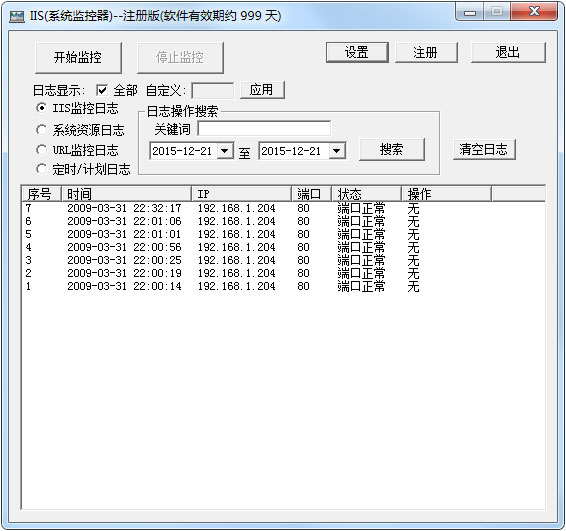Sort by 状态 column header

click(366, 194)
